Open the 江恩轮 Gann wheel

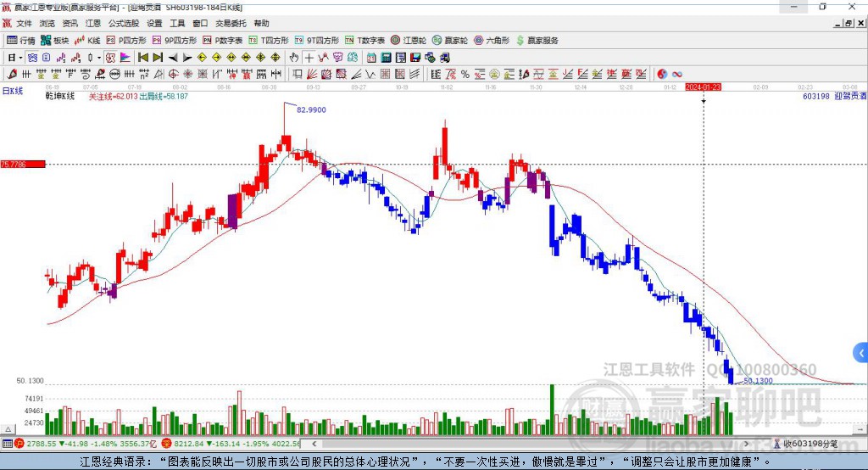(x=409, y=41)
